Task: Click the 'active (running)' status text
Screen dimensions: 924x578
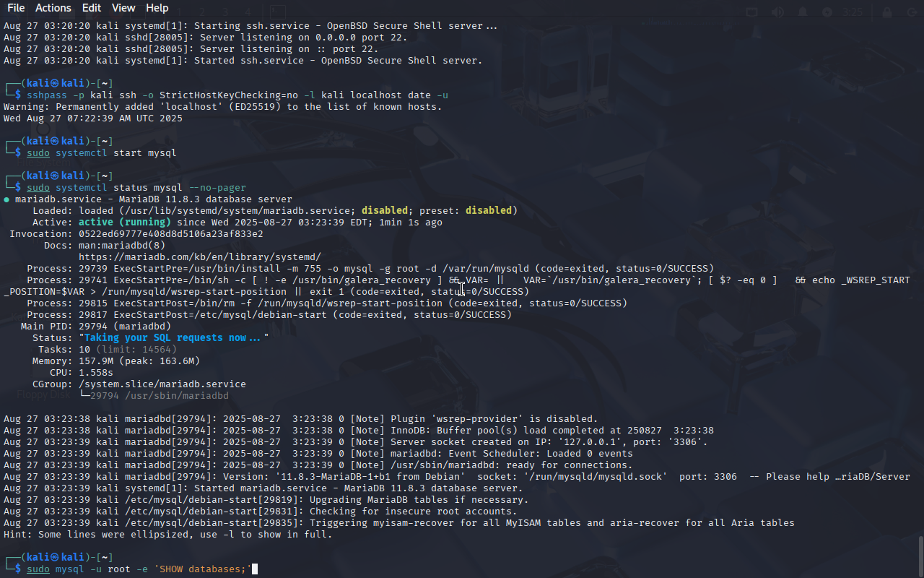Action: (125, 223)
